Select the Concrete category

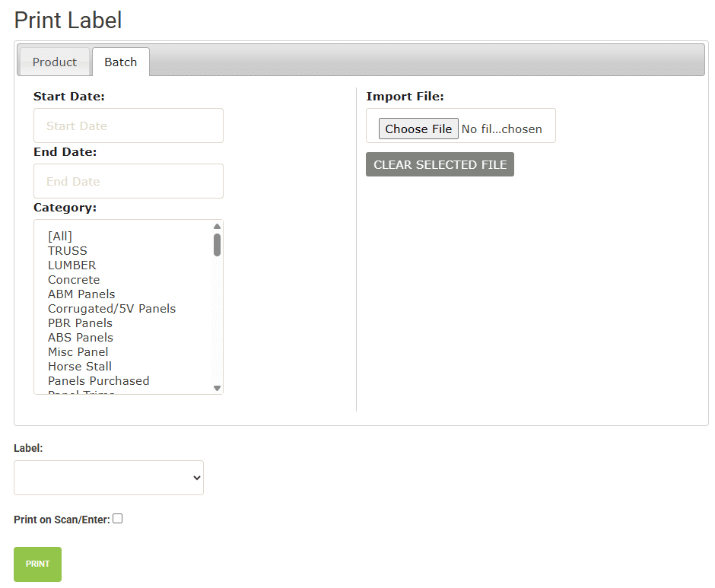(x=74, y=279)
